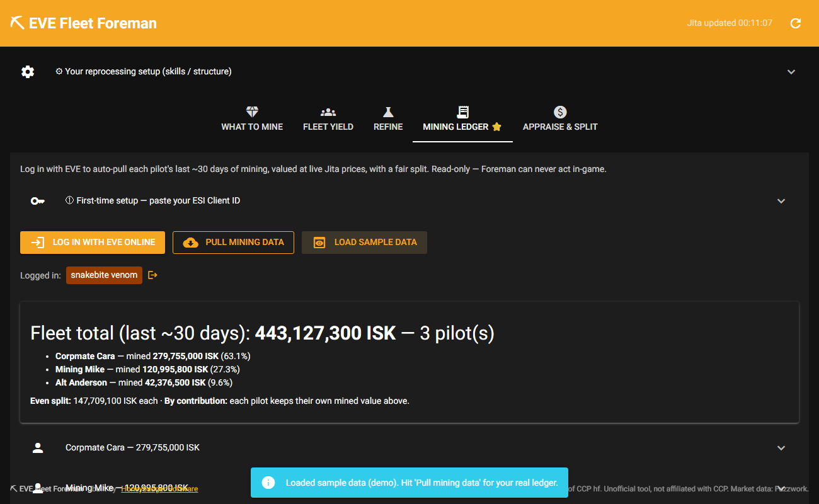819x504 pixels.
Task: Click the Pull Mining Data button
Action: [233, 243]
